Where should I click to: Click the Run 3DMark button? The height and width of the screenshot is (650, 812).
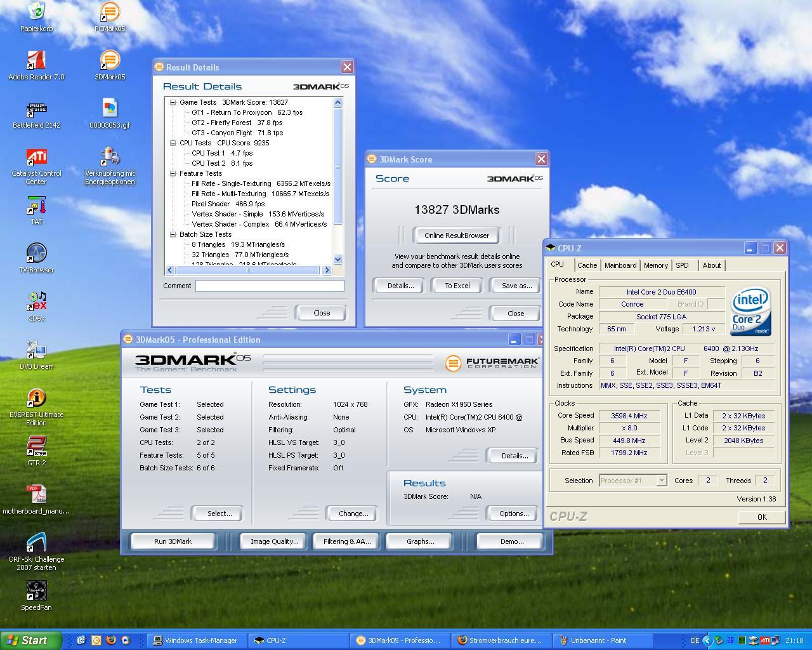pos(173,541)
